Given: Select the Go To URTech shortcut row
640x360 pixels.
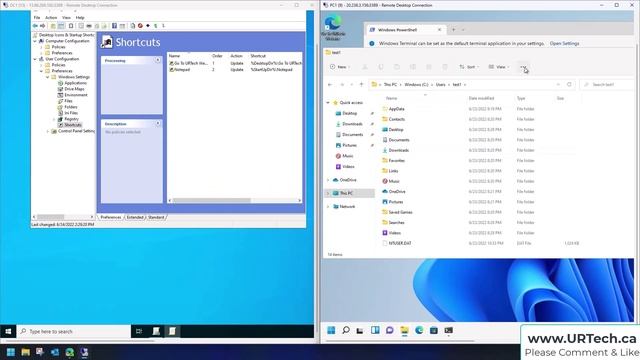Looking at the screenshot, I should (235, 63).
